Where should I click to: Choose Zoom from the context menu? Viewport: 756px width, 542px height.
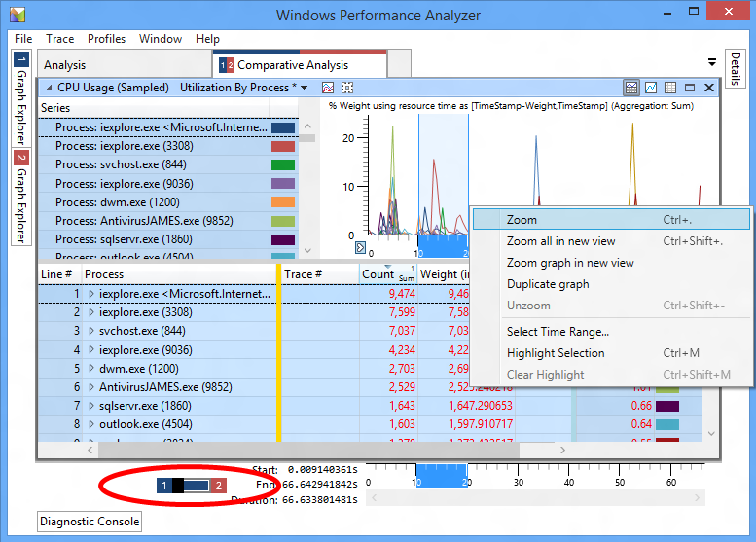tap(611, 219)
